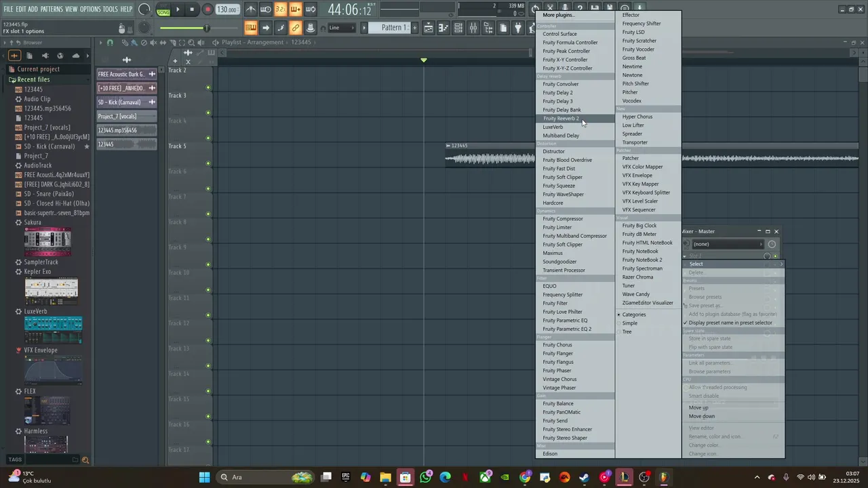Select the magnet snap icon in Playlist
Screen dimensions: 868x488
coord(110,43)
